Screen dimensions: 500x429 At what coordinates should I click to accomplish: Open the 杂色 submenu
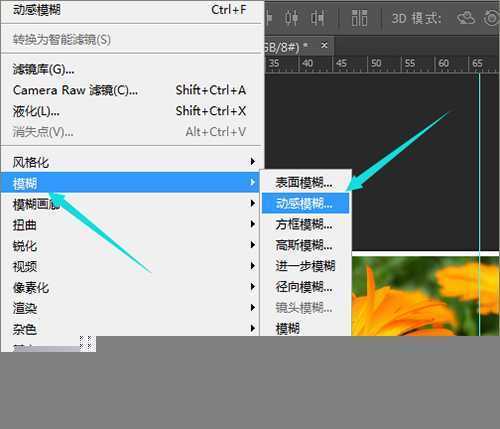point(130,329)
